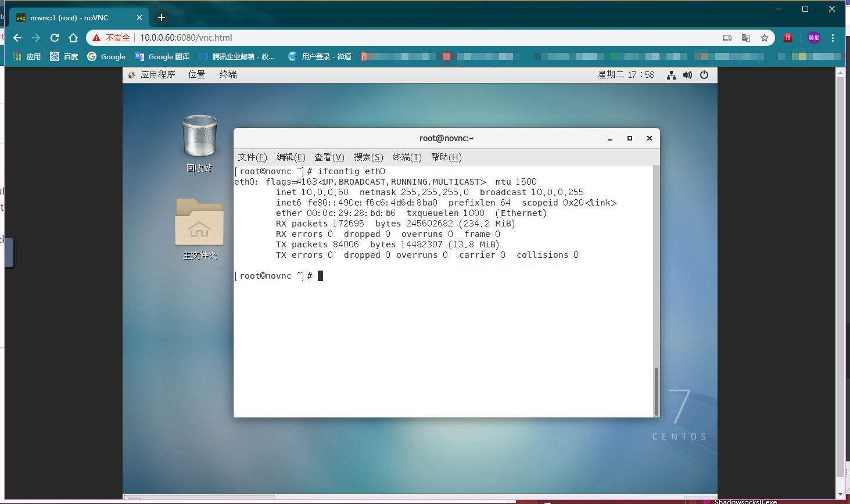Click the 终端 item in GNOME top bar
Screen dimensions: 850x504
point(228,75)
